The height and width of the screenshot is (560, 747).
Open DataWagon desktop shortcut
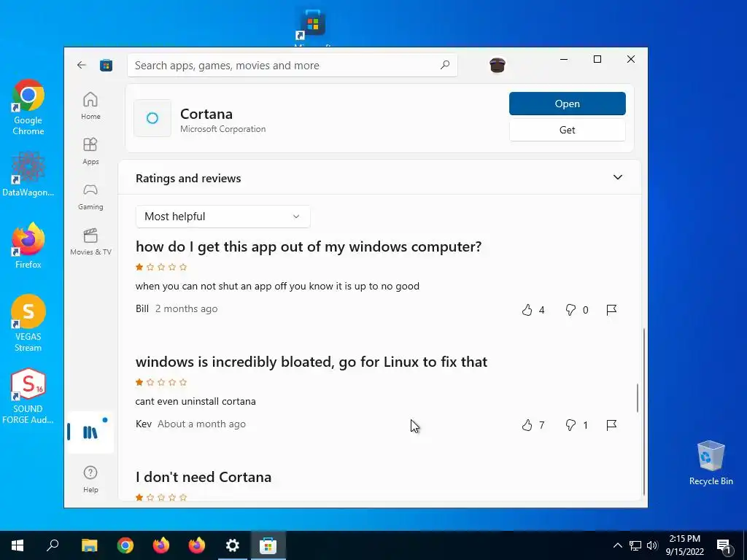pos(28,174)
